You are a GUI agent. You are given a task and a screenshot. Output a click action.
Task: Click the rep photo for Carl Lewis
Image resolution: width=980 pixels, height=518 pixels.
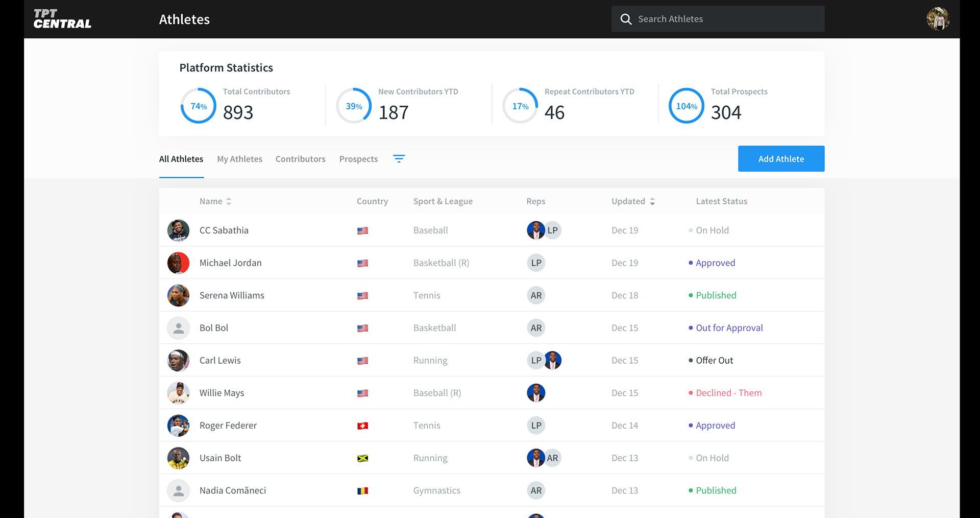[x=553, y=361]
